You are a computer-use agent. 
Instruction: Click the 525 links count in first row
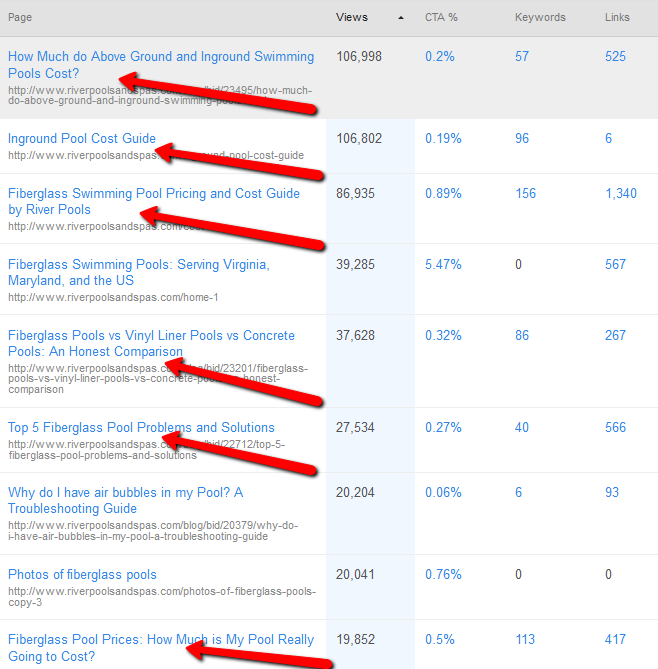pyautogui.click(x=615, y=57)
